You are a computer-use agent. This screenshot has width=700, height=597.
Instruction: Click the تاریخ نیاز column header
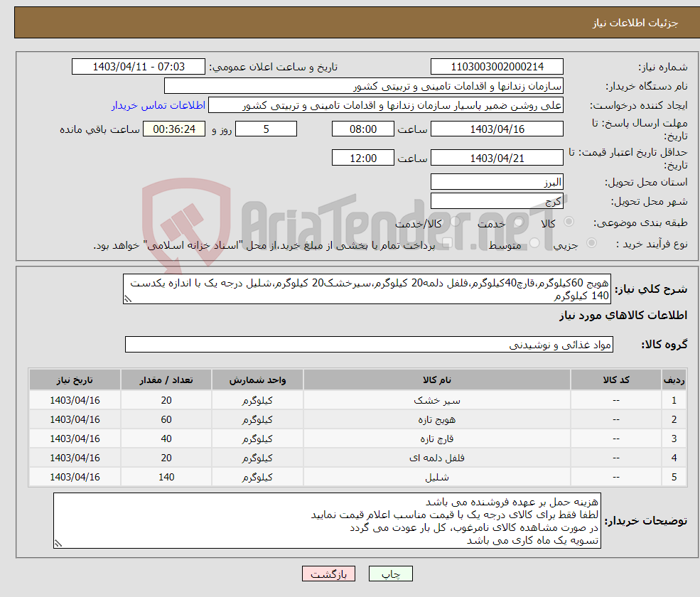pos(75,380)
